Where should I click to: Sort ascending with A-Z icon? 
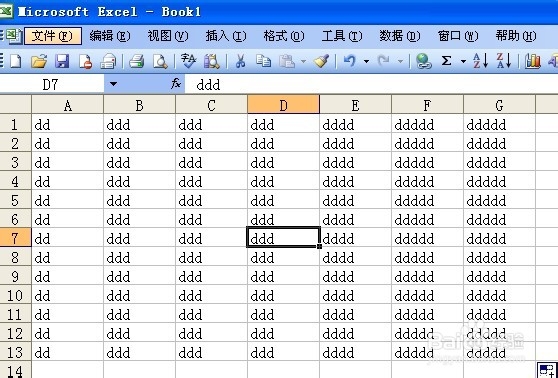tap(480, 61)
